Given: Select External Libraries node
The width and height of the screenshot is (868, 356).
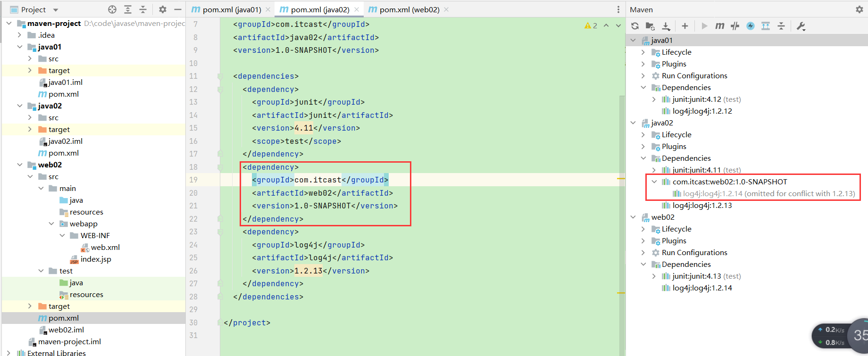Looking at the screenshot, I should pos(51,352).
